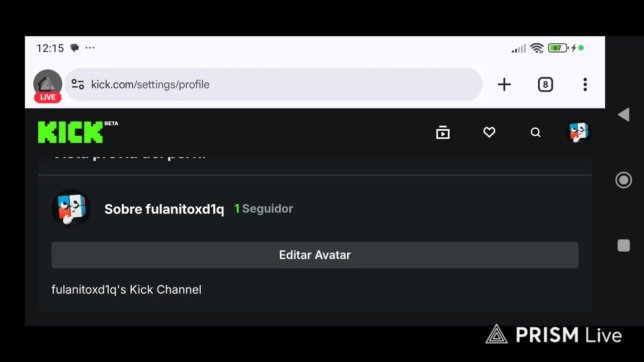Tap the Android home circle button
The width and height of the screenshot is (644, 362).
[623, 180]
